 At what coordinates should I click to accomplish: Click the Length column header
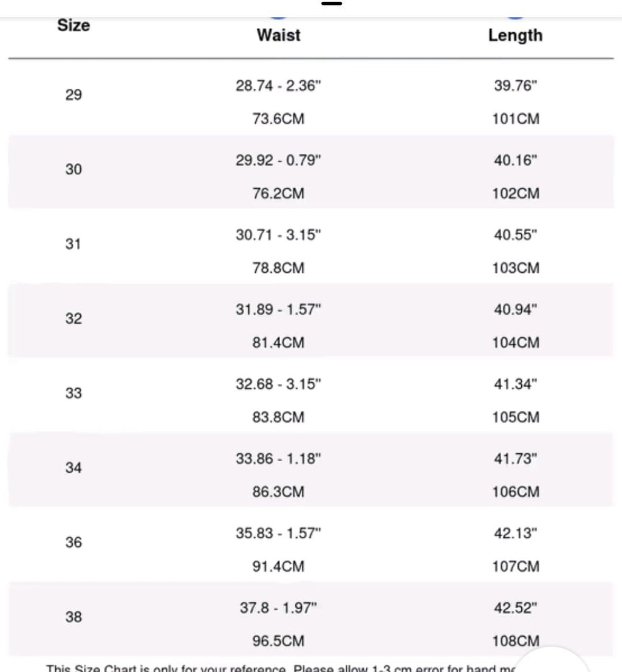pos(515,35)
